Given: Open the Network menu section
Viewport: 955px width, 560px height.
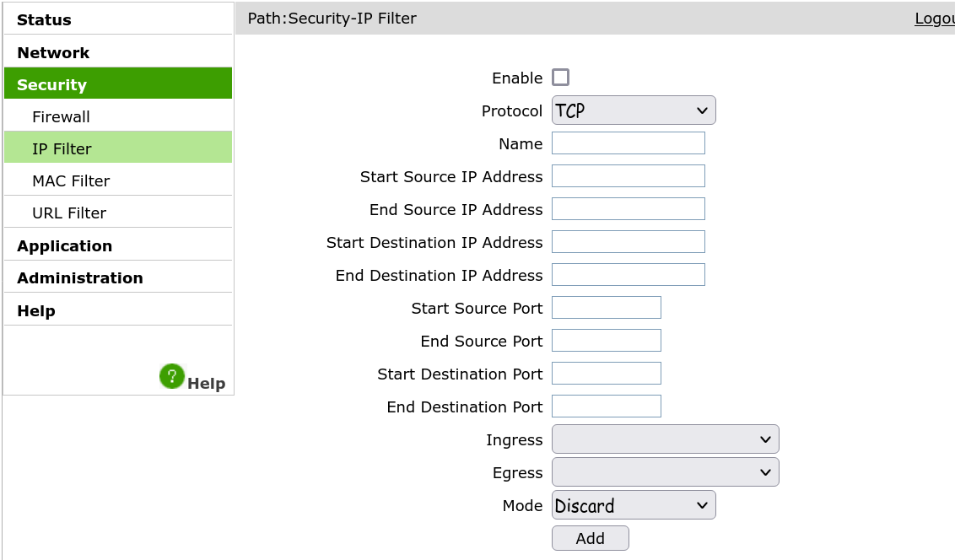Looking at the screenshot, I should coord(118,52).
